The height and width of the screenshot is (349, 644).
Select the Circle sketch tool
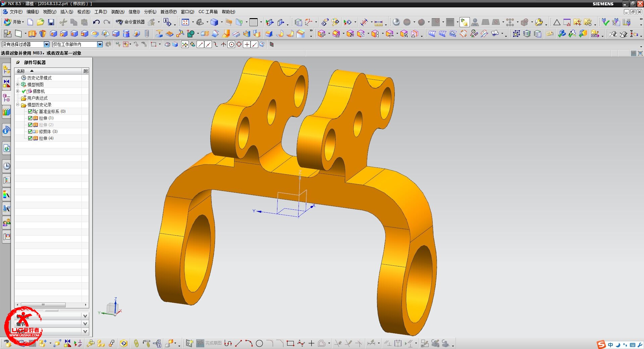[259, 343]
